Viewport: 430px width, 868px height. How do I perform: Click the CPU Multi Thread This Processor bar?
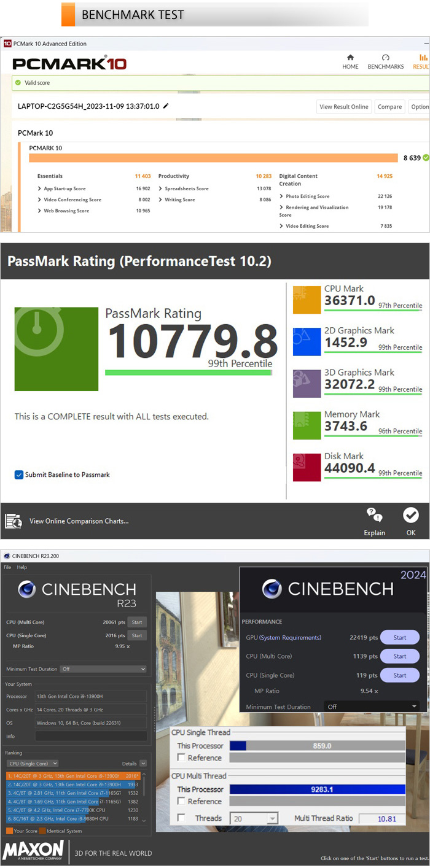[x=318, y=789]
